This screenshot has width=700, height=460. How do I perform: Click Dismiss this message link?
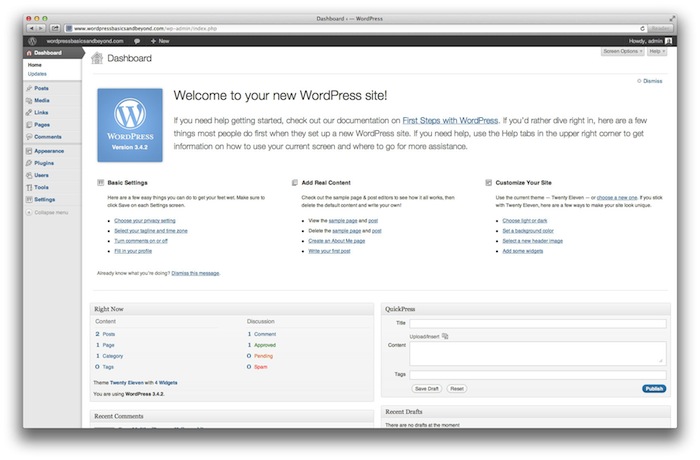point(195,273)
